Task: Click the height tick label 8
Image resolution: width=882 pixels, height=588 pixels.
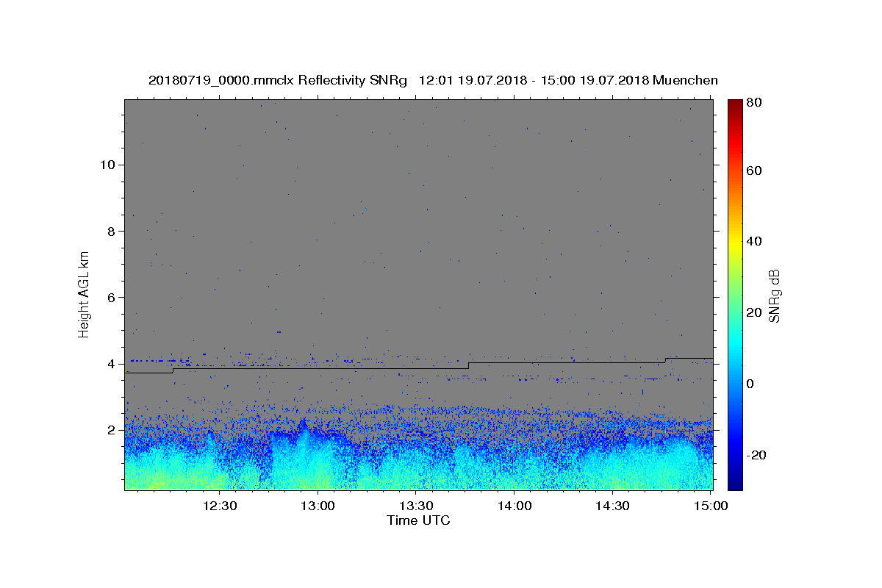Action: click(x=110, y=231)
